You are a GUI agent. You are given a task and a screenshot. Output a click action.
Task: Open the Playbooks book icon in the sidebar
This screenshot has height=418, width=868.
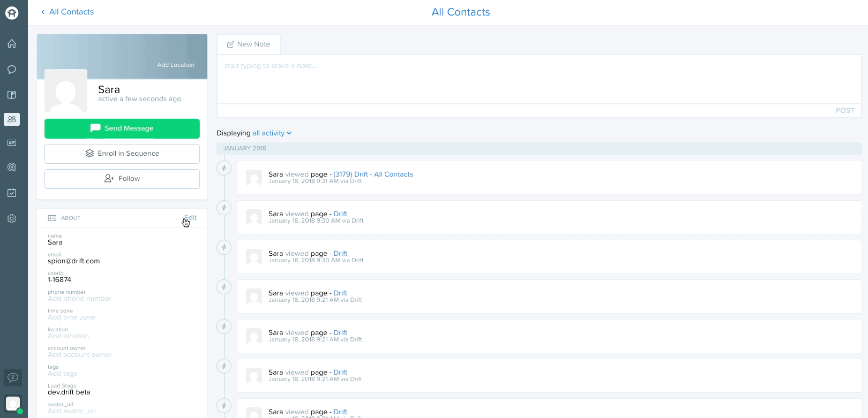coord(12,95)
